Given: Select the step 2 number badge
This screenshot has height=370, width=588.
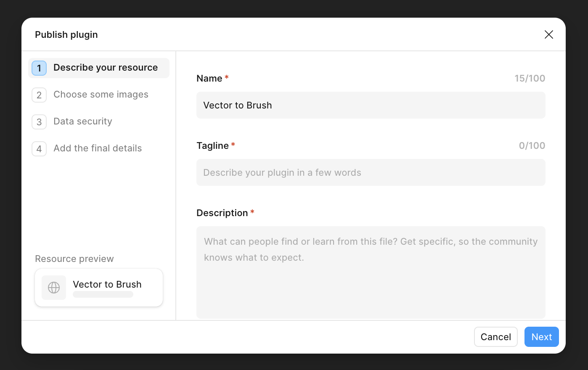Looking at the screenshot, I should tap(39, 95).
